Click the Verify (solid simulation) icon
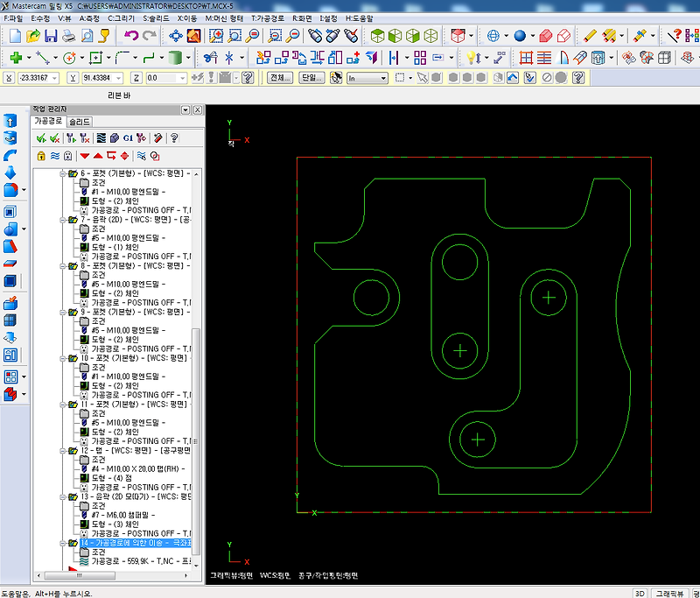700x598 pixels. click(114, 138)
